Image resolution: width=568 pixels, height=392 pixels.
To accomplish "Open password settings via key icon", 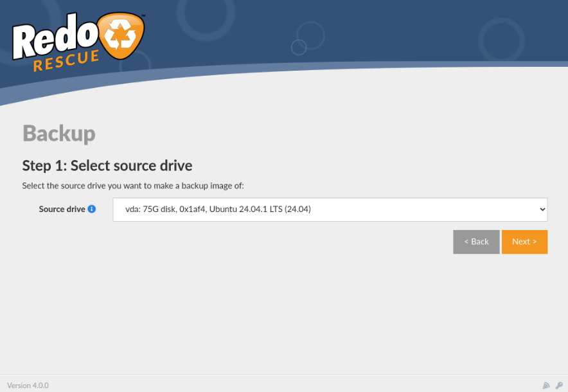I will [559, 386].
